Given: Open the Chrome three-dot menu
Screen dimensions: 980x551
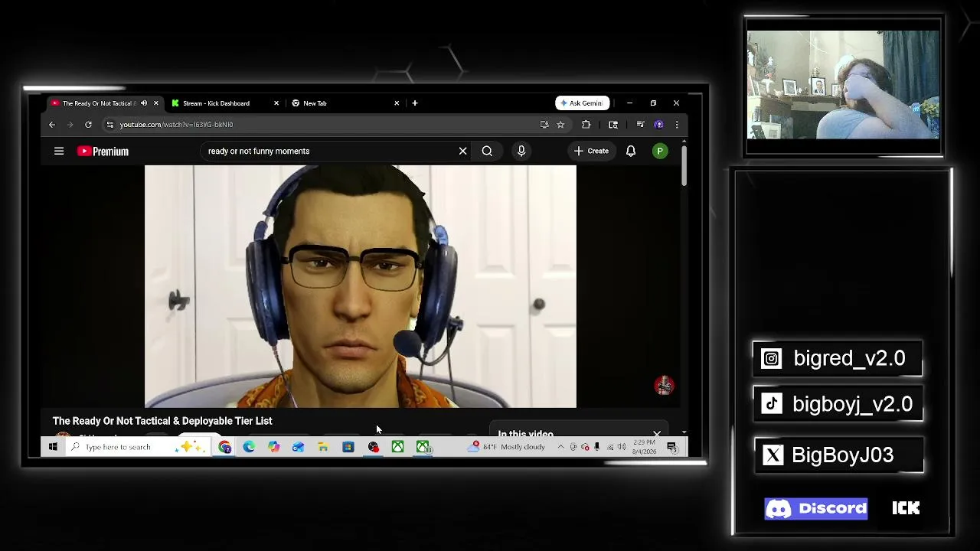Looking at the screenshot, I should 676,125.
